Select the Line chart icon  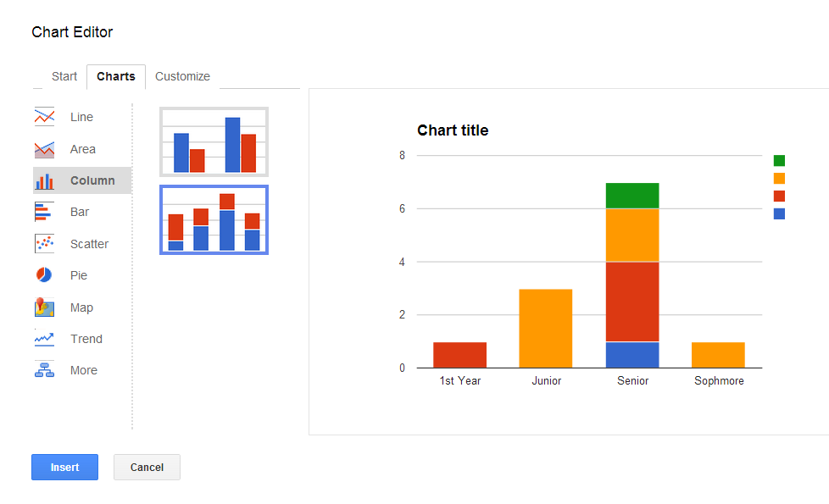click(44, 117)
